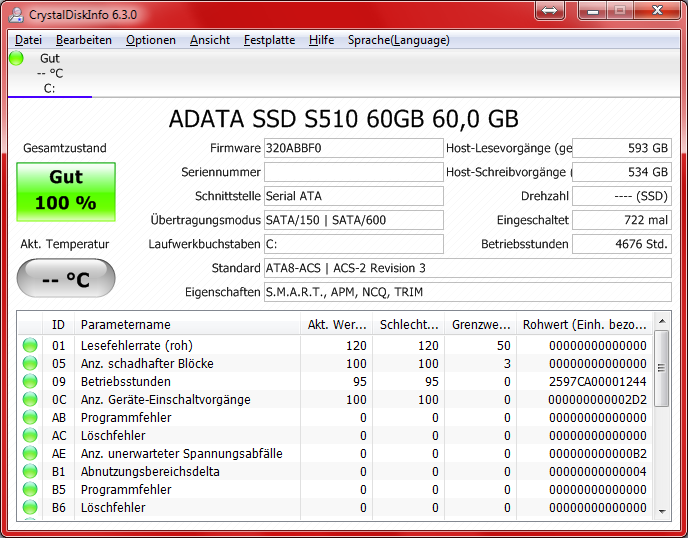Click status icon of AC Löschfehler row
This screenshot has height=542, width=692.
tap(30, 435)
